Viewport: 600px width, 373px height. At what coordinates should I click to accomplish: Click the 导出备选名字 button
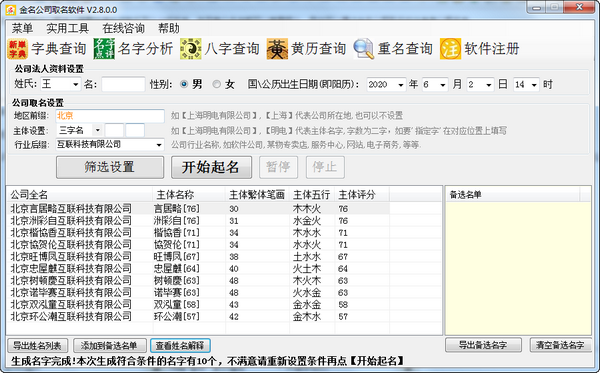[x=483, y=345]
